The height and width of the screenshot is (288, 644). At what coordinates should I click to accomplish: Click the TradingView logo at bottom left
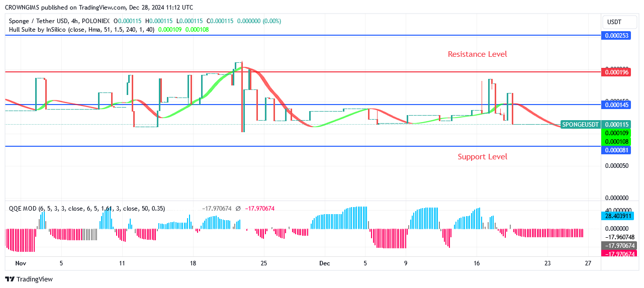(x=29, y=279)
